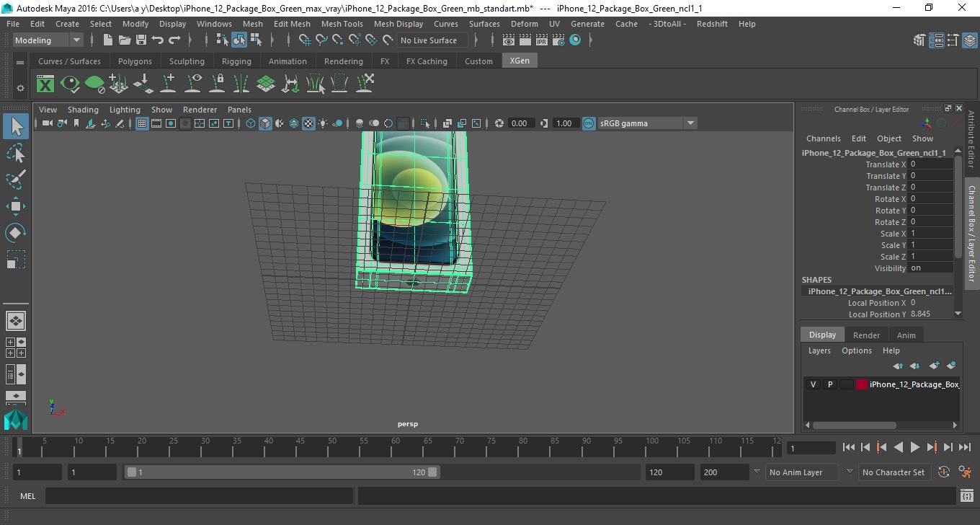The image size is (980, 525).
Task: Enable Snap to points magnet icon
Action: (x=338, y=40)
